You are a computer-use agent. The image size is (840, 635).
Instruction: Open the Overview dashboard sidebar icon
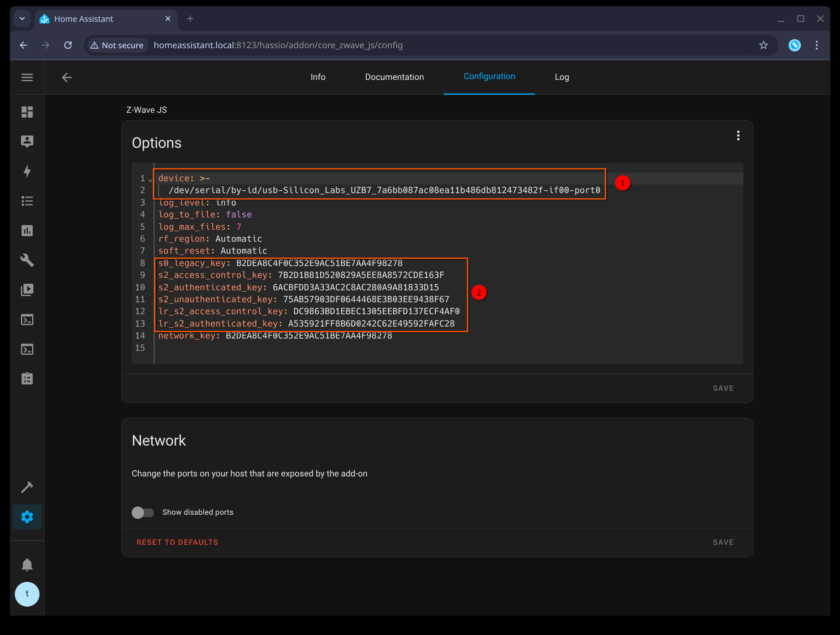pyautogui.click(x=27, y=112)
